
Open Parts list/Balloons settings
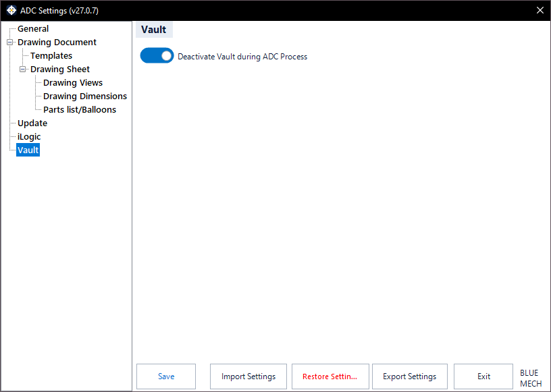(80, 109)
